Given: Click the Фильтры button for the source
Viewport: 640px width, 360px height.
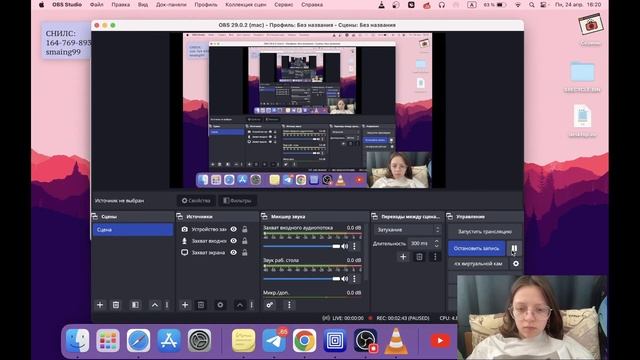Looking at the screenshot, I should click(x=238, y=200).
